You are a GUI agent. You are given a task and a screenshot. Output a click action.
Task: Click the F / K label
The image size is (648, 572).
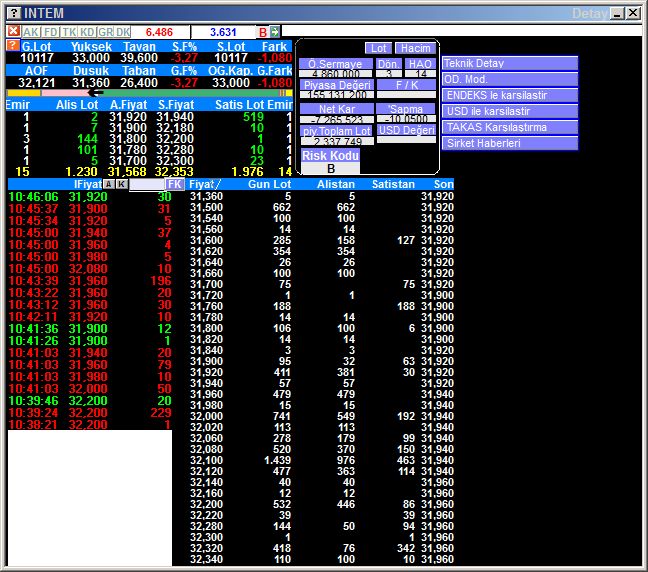[407, 85]
